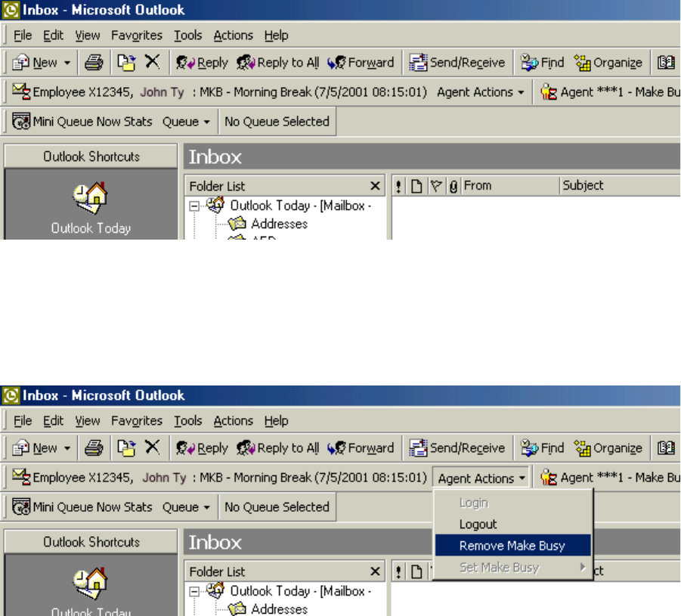Open Tools menu in lower window

point(188,420)
